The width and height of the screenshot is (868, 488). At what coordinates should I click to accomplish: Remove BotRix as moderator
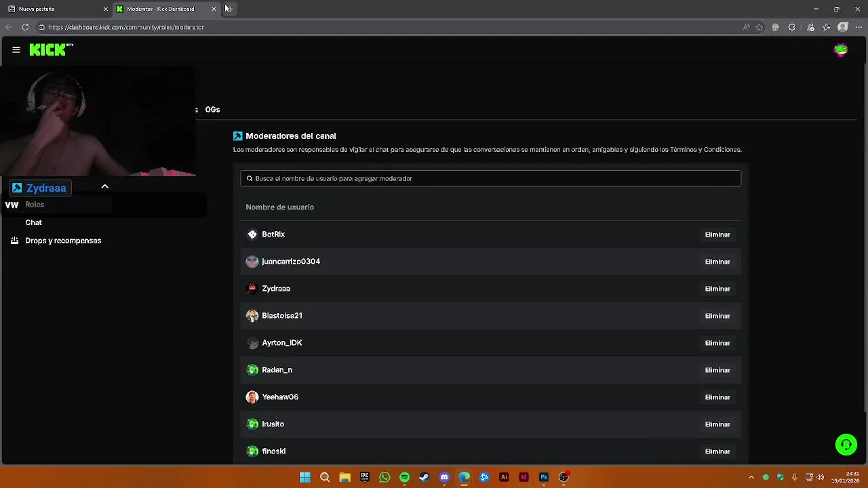[x=717, y=235]
